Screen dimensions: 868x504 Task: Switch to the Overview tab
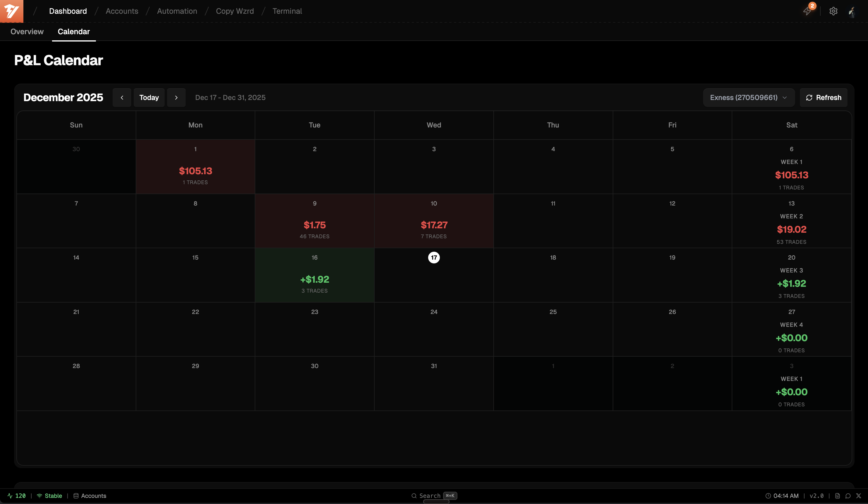click(x=27, y=31)
